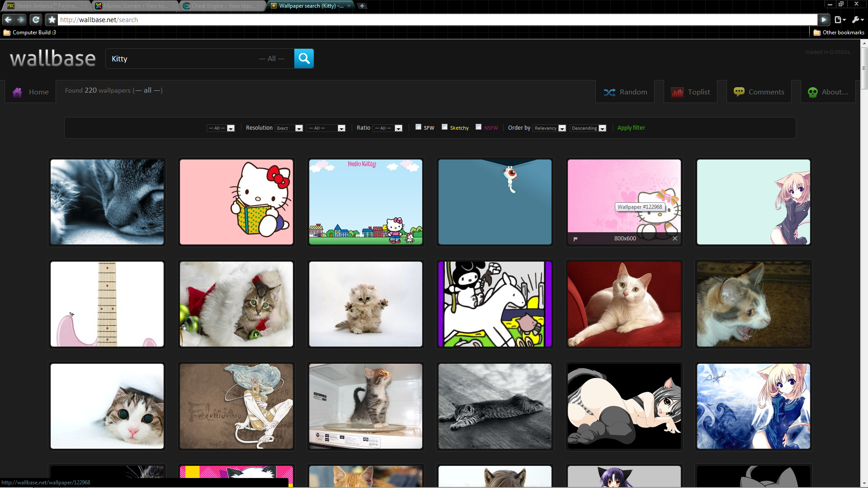Click the wallbase logo

(x=53, y=58)
